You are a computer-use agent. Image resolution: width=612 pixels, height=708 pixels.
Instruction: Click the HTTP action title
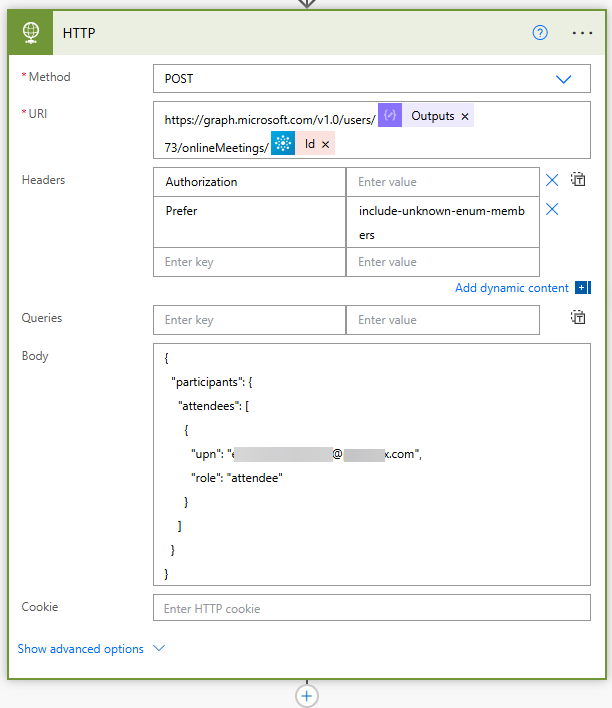tap(79, 33)
